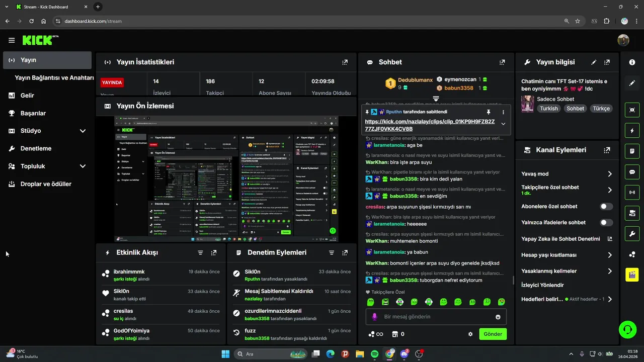The image size is (644, 362).
Task: Toggle the lightning activity feed widget in sidebar
Action: pos(632,131)
